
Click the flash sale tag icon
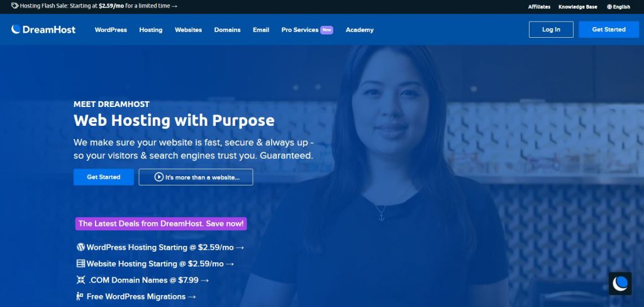point(15,6)
